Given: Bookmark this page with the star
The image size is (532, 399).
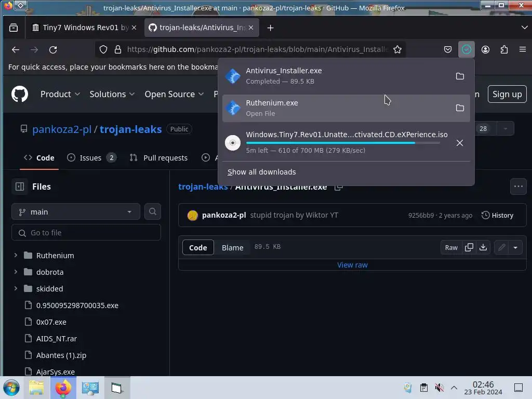Looking at the screenshot, I should click(397, 49).
